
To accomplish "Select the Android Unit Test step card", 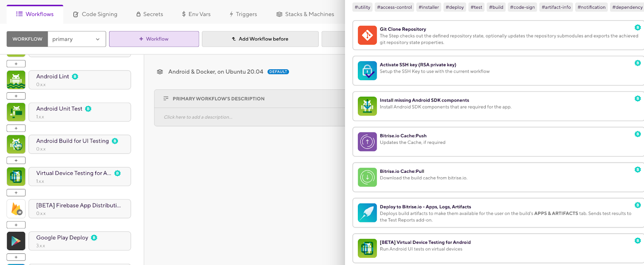I will click(80, 112).
